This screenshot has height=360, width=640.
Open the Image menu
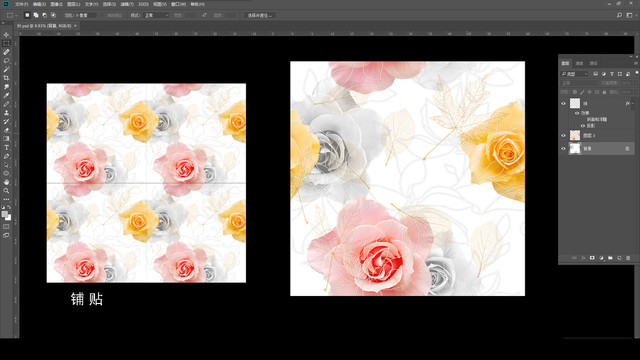56,4
